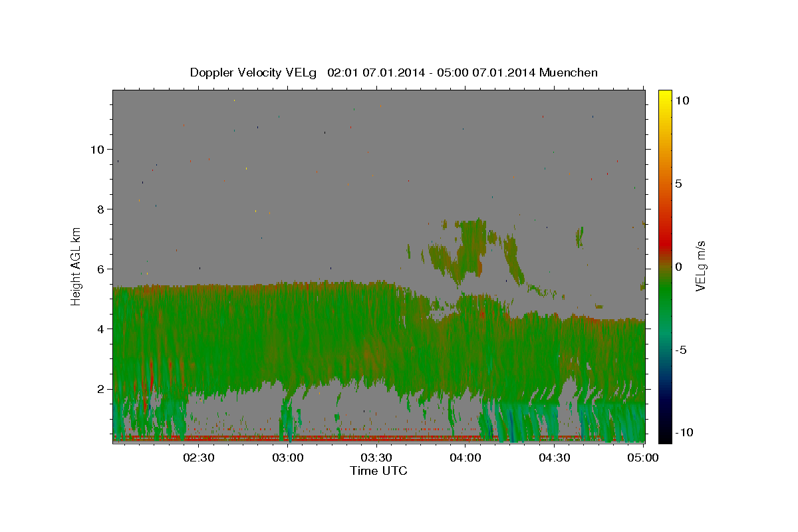Click the 03:30 time tick label
Viewport: 798px width, 532px height.
tap(376, 458)
